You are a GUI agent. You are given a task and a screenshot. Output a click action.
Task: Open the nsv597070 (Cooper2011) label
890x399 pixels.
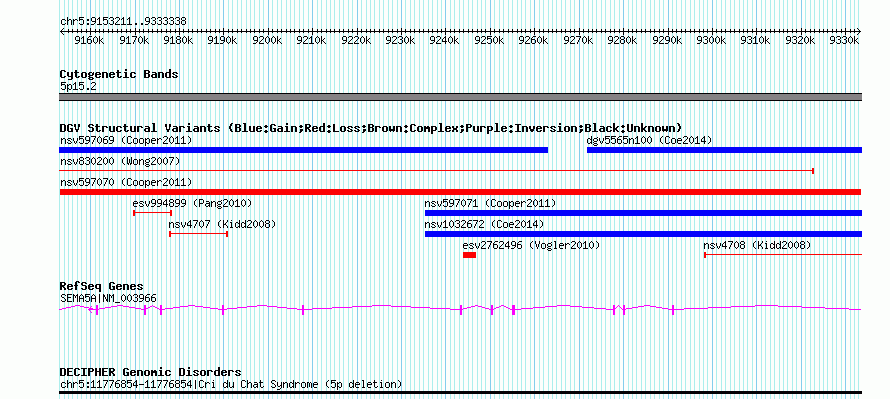coord(126,182)
